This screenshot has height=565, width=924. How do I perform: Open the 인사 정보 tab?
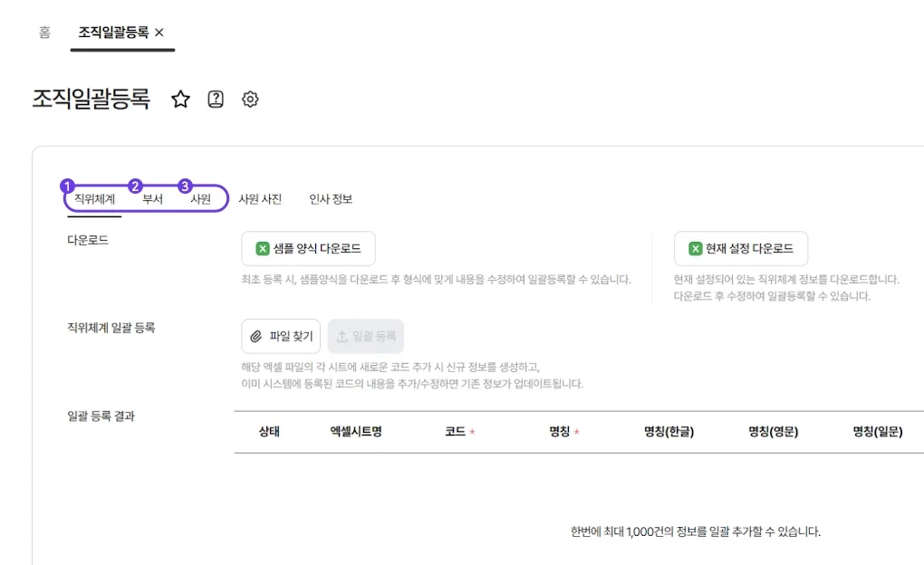tap(328, 200)
